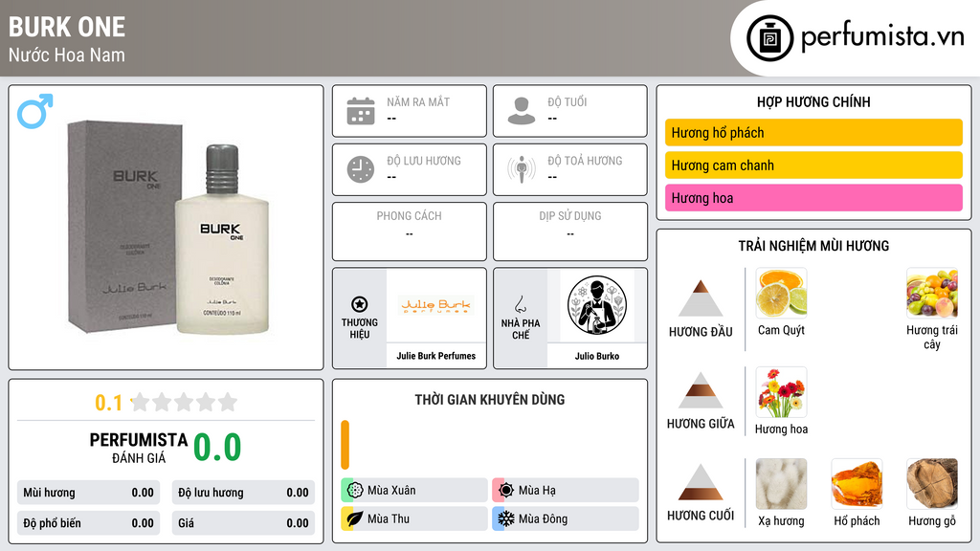Screen dimensions: 980x551
Task: Select the Hương trái cây fruit note image
Action: pyautogui.click(x=932, y=293)
